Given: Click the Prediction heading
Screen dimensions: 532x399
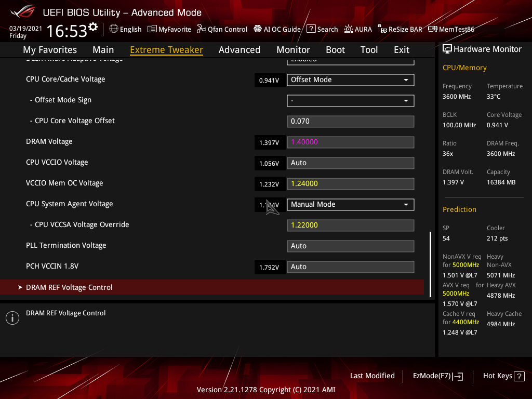Looking at the screenshot, I should (459, 209).
